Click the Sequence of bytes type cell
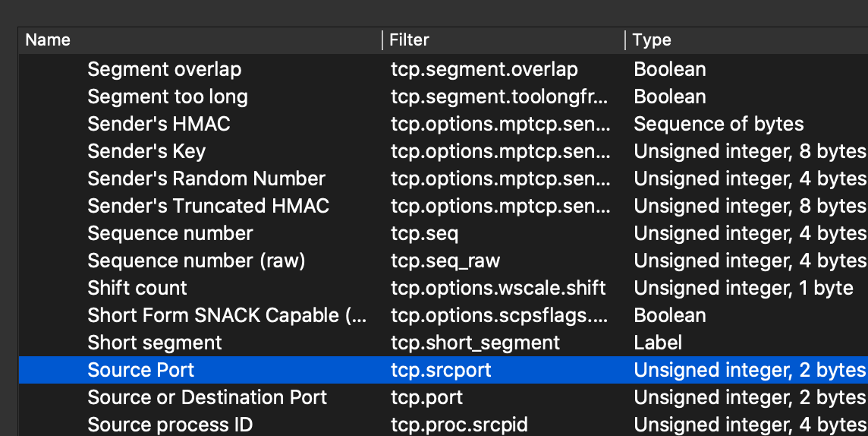The width and height of the screenshot is (868, 436). click(x=719, y=124)
